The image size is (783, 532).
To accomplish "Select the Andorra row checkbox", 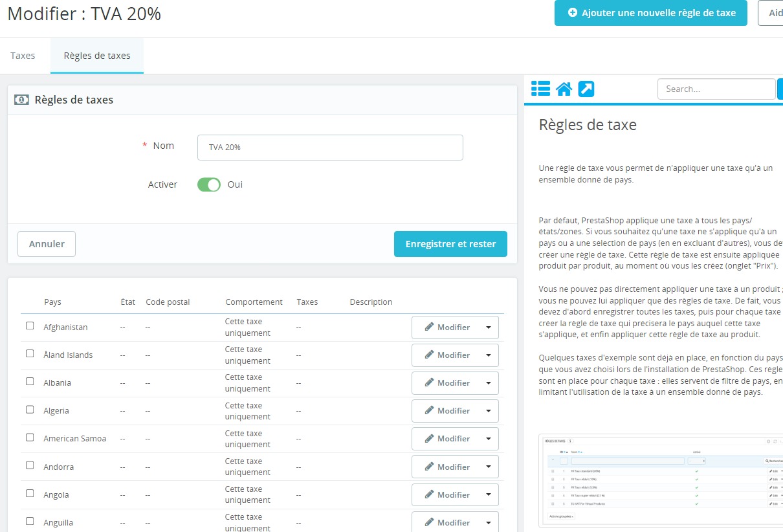I will click(x=30, y=466).
